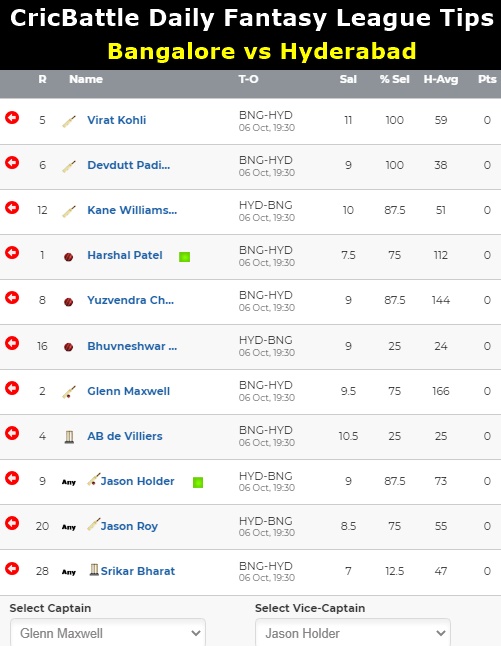Open the Select Vice-Captain dropdown
The height and width of the screenshot is (646, 501).
[x=353, y=633]
